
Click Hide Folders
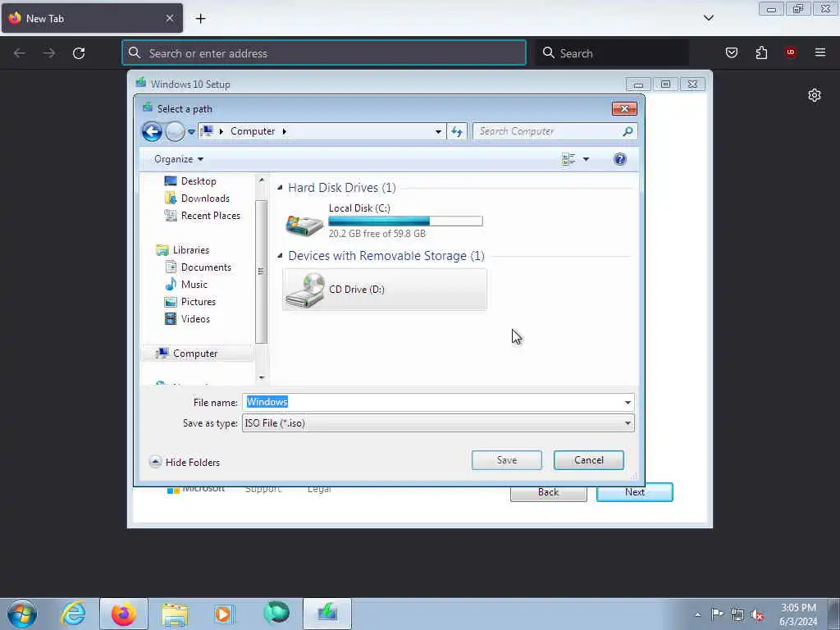point(185,462)
